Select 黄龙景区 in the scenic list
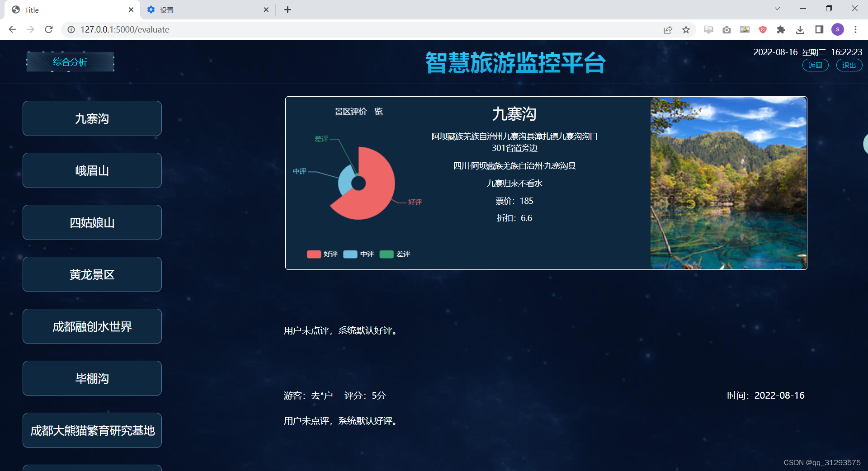The height and width of the screenshot is (471, 868). [92, 274]
